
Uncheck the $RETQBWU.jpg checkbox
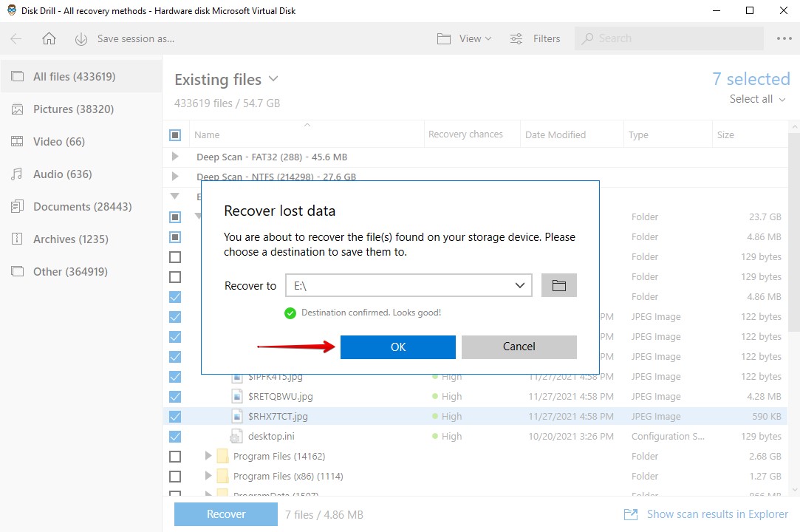175,397
